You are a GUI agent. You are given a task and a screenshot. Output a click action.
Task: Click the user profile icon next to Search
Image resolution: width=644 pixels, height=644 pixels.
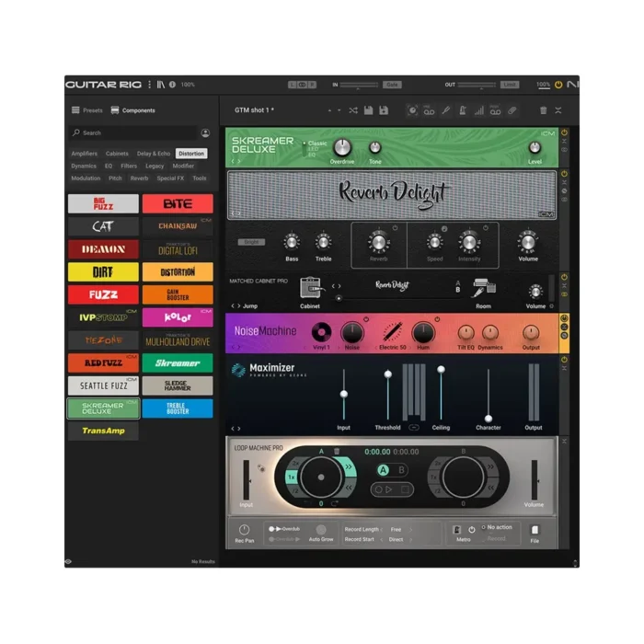pos(205,133)
